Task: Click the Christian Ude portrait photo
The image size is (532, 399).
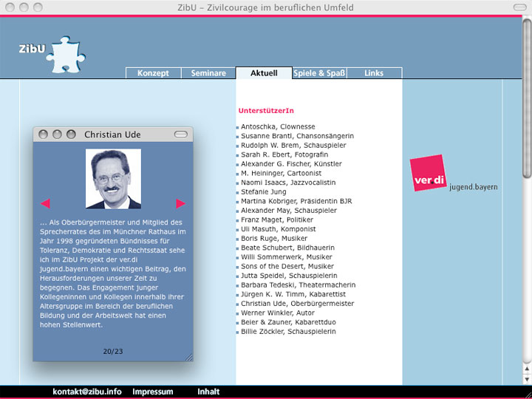Action: click(x=113, y=179)
